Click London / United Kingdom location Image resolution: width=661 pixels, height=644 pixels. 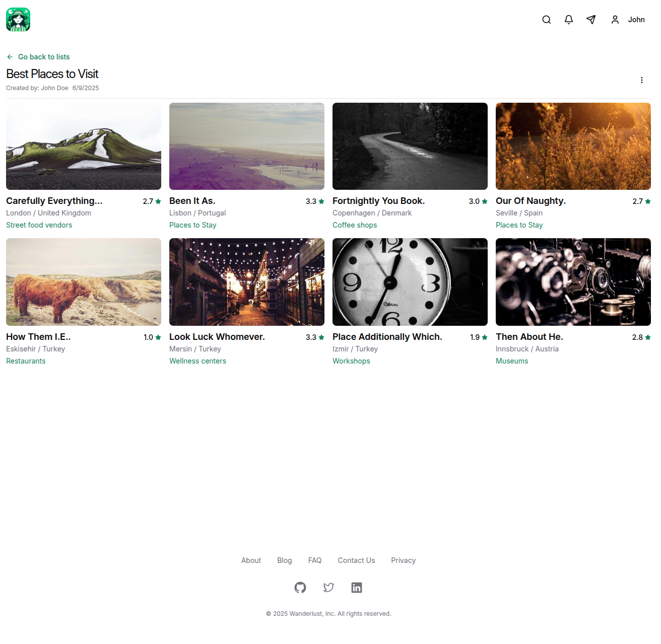click(49, 213)
